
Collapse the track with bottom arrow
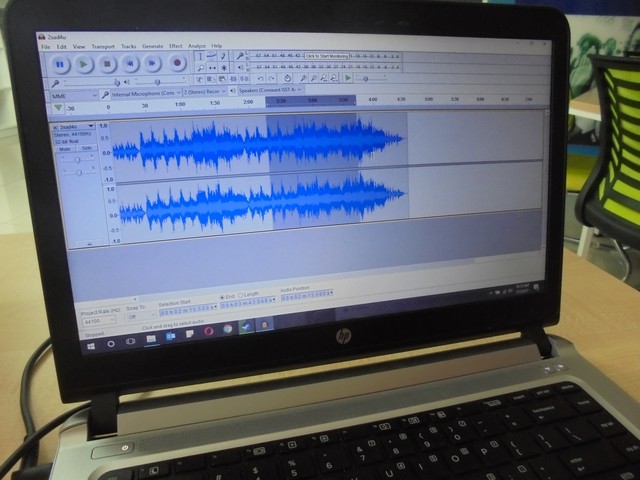tap(90, 242)
